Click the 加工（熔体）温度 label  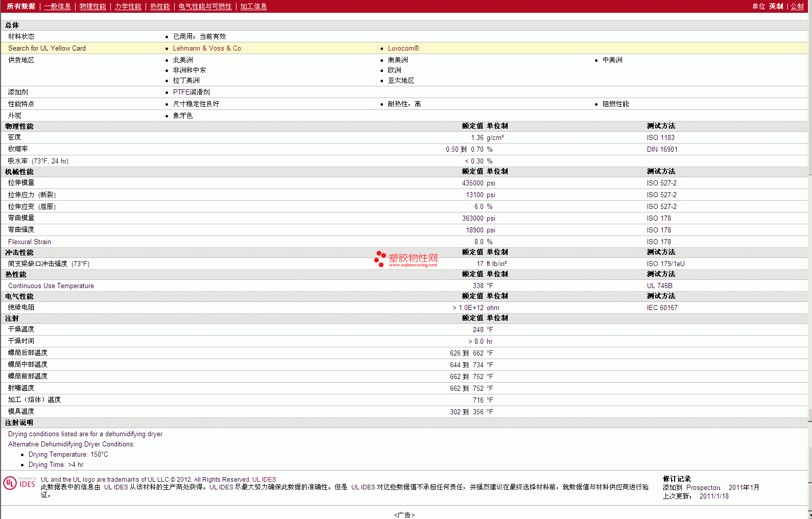[x=35, y=400]
